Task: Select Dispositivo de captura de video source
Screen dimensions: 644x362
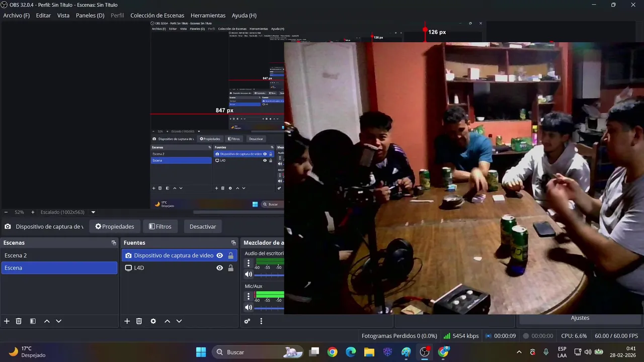Action: point(179,255)
